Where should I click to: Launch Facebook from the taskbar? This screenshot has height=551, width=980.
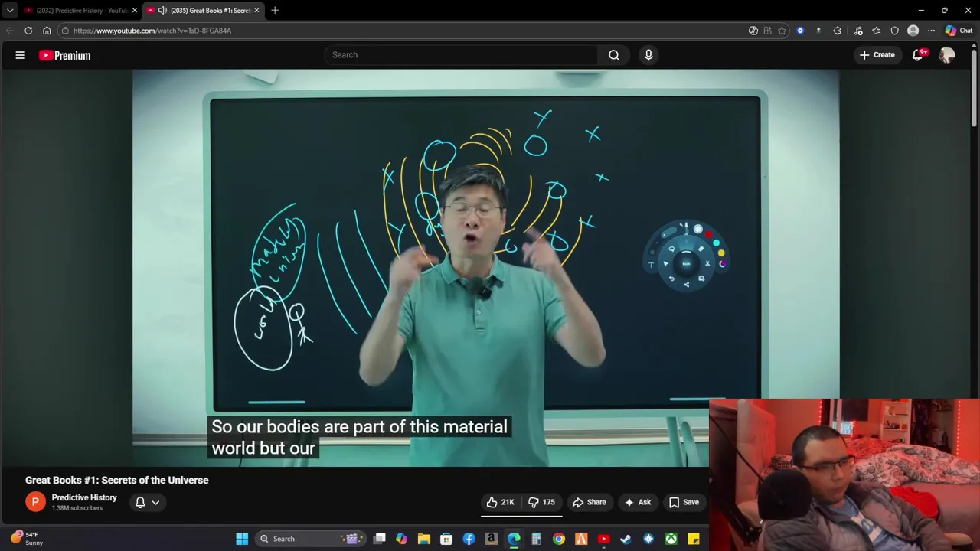(469, 539)
